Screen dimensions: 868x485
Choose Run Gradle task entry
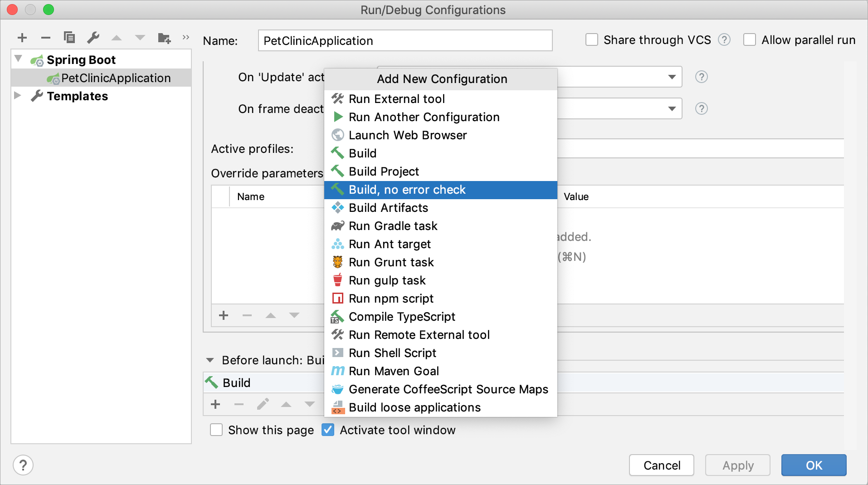441,226
